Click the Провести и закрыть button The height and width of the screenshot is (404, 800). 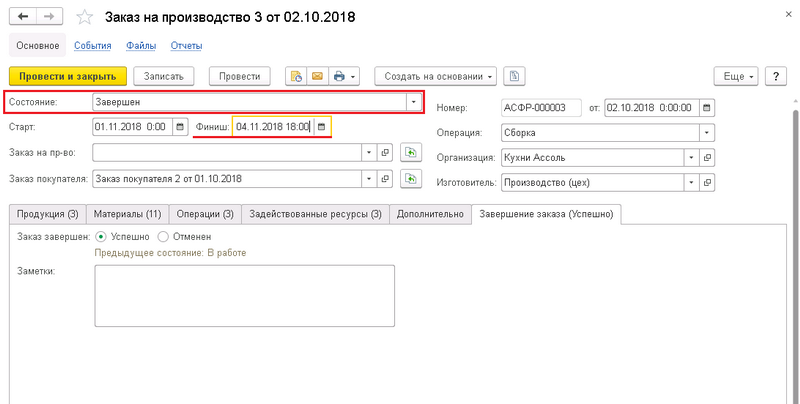click(68, 76)
